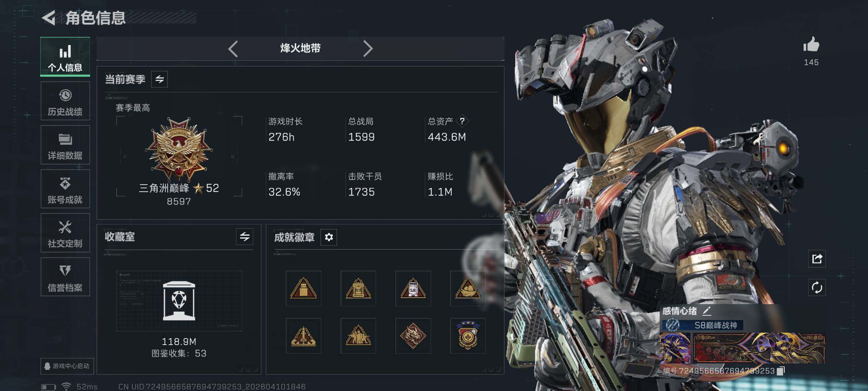Screen dimensions: 868x391
Task: Open the share icon beside the character
Action: tap(817, 258)
